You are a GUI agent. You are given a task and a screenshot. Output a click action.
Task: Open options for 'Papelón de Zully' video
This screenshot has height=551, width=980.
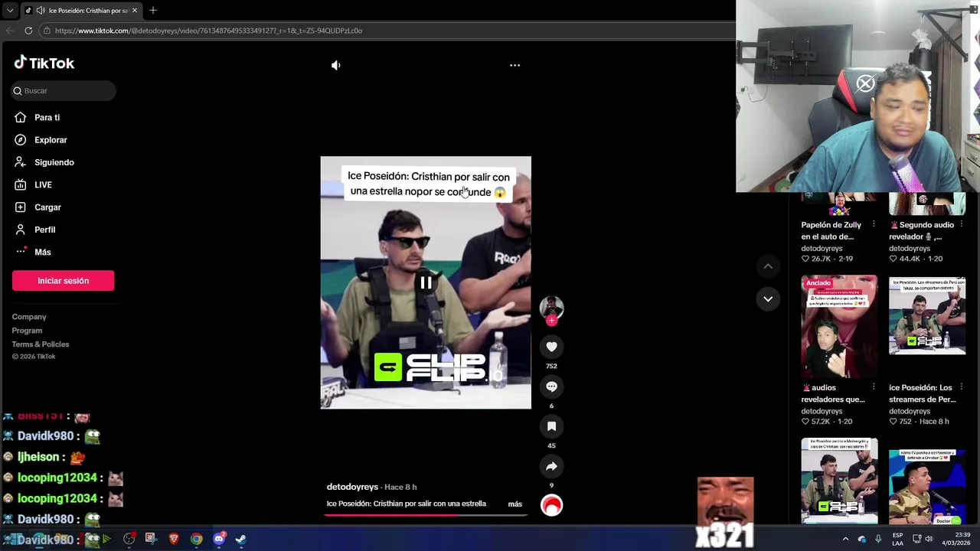click(x=874, y=225)
